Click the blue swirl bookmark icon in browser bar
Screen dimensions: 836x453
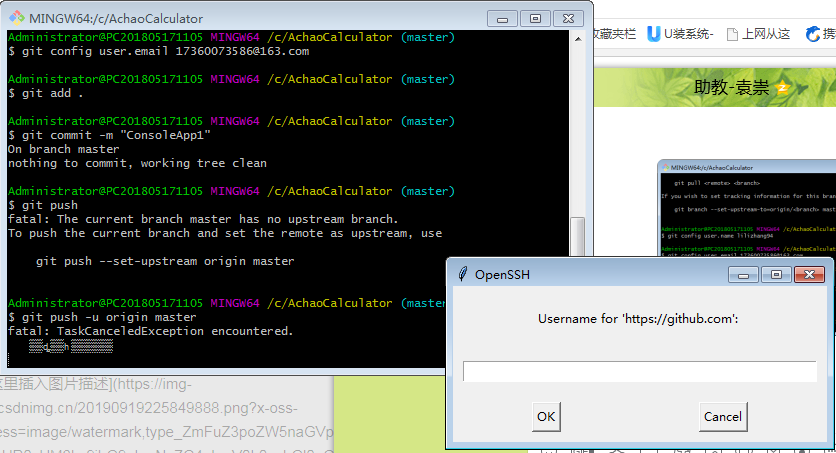(813, 34)
